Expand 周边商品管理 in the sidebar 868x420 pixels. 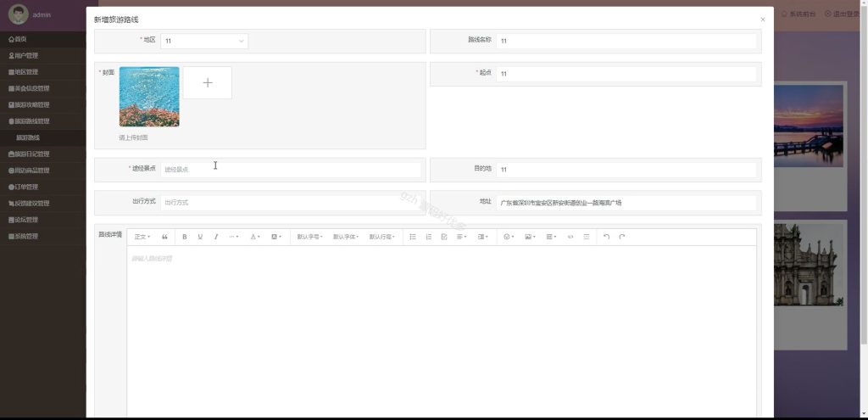point(42,171)
